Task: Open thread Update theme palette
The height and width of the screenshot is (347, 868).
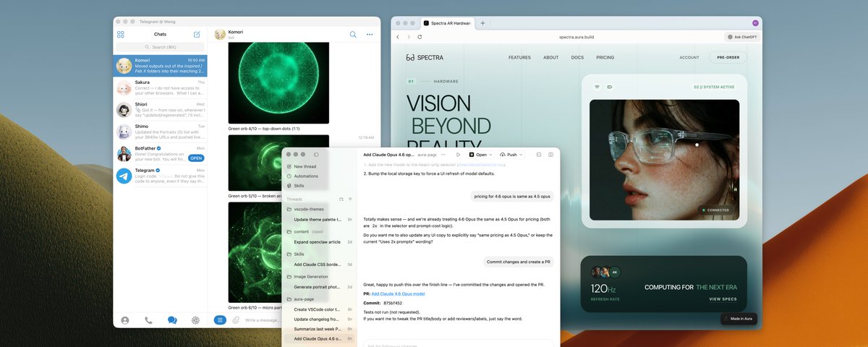Action: pos(319,219)
